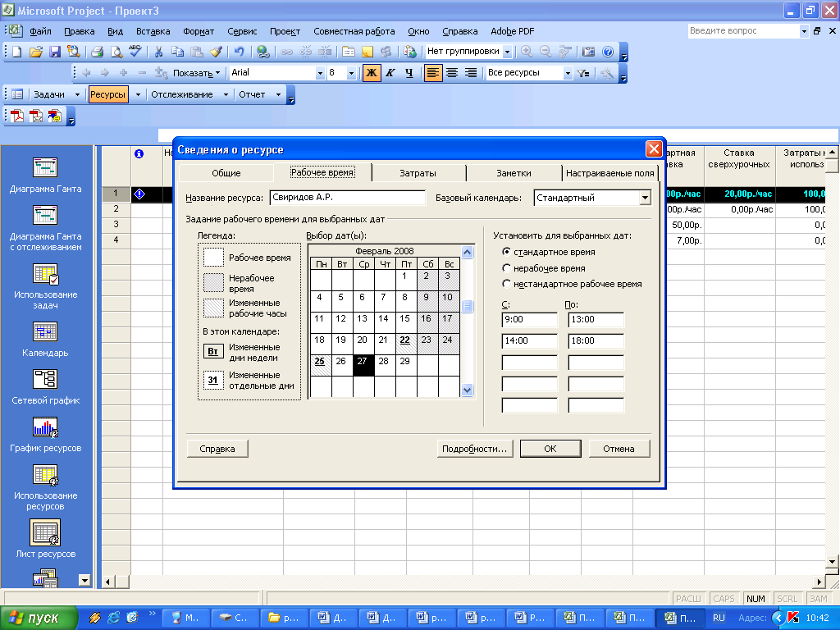The height and width of the screenshot is (630, 840).
Task: Click the Undo toolbar icon
Action: pyautogui.click(x=239, y=52)
